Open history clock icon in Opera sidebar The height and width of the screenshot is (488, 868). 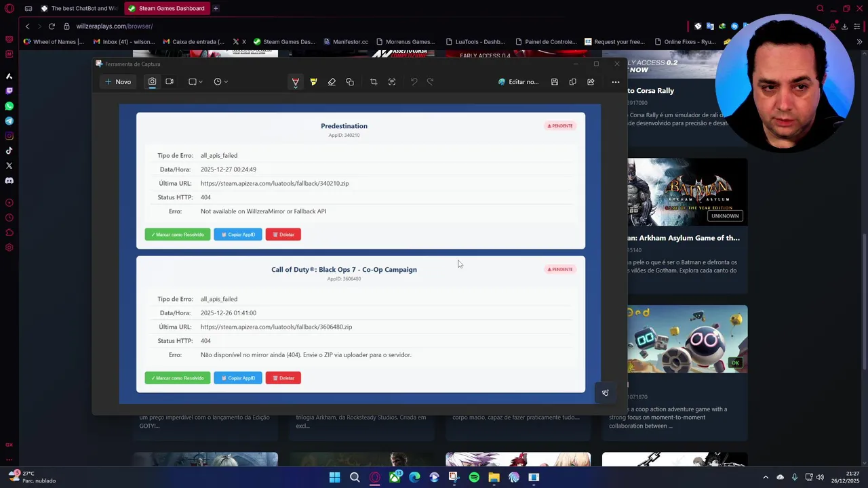pos(9,218)
